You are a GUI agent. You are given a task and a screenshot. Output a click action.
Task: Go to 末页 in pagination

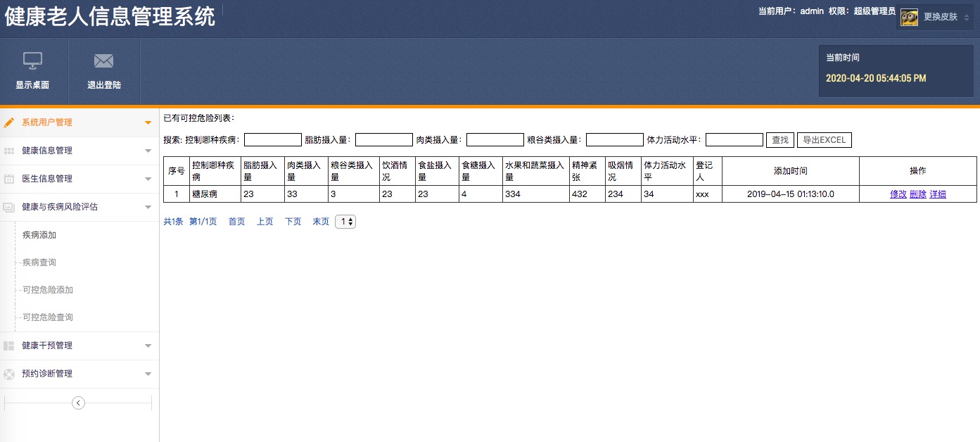pos(321,222)
